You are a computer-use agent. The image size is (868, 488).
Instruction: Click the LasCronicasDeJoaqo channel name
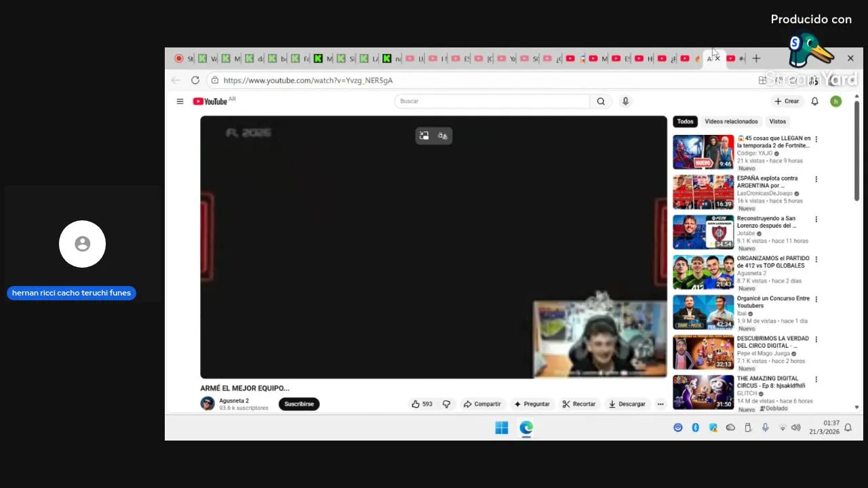[x=765, y=193]
